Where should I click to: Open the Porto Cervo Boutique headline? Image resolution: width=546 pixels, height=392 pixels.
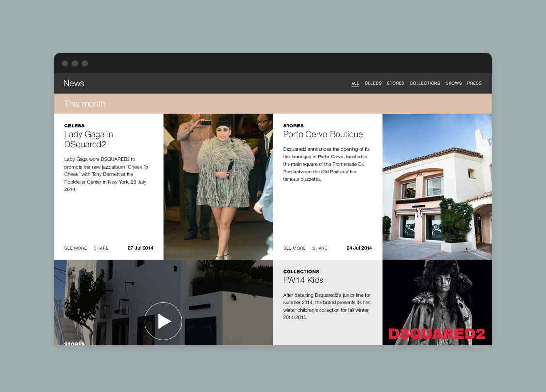pos(322,134)
